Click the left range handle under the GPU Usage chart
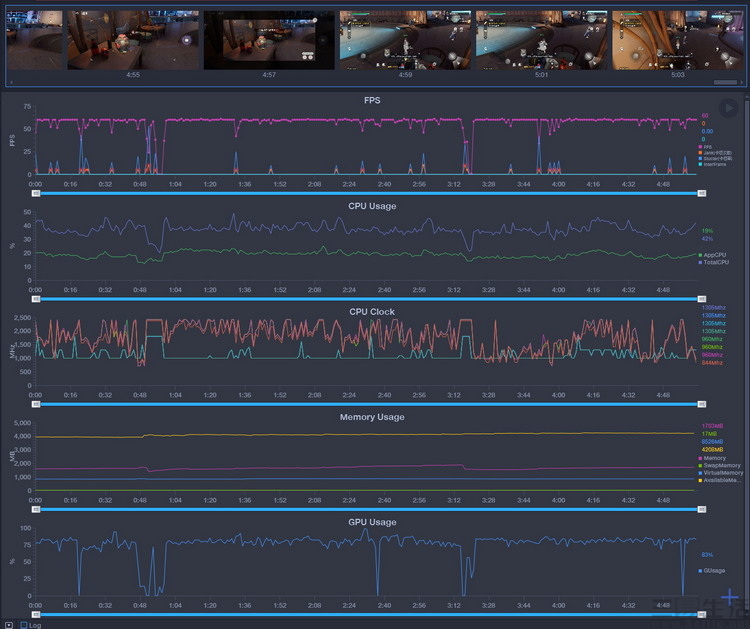The height and width of the screenshot is (629, 750). click(x=36, y=615)
